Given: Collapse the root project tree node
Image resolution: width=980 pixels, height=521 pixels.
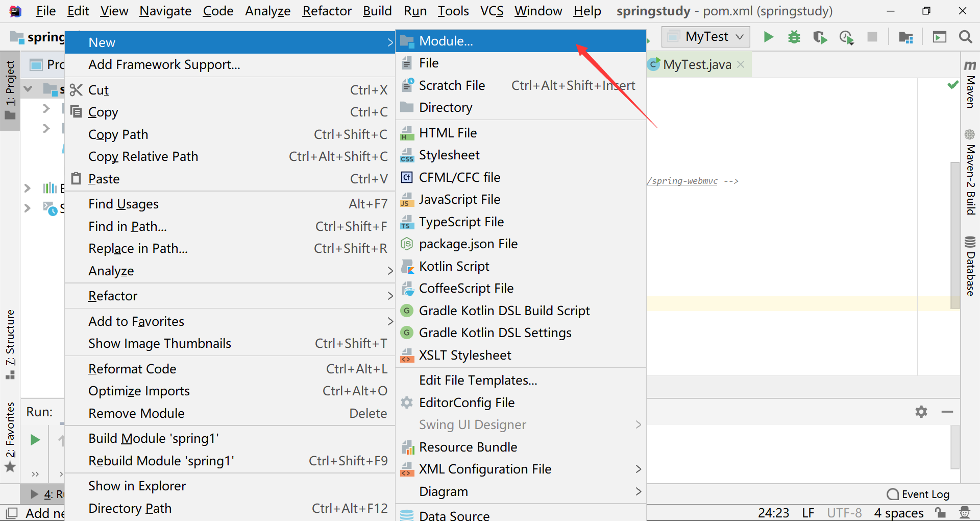Looking at the screenshot, I should (29, 89).
